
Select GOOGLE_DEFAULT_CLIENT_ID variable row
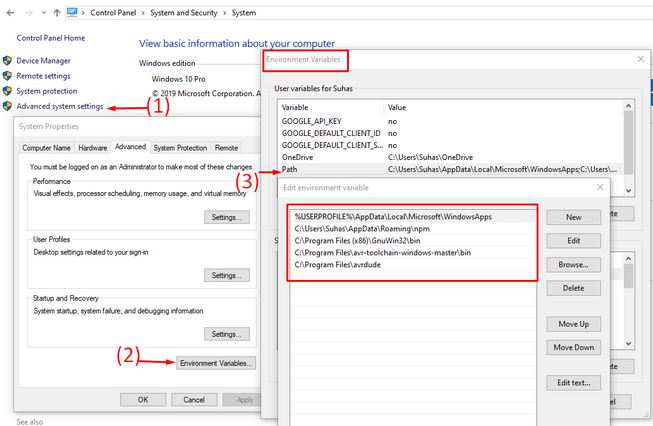[451, 133]
